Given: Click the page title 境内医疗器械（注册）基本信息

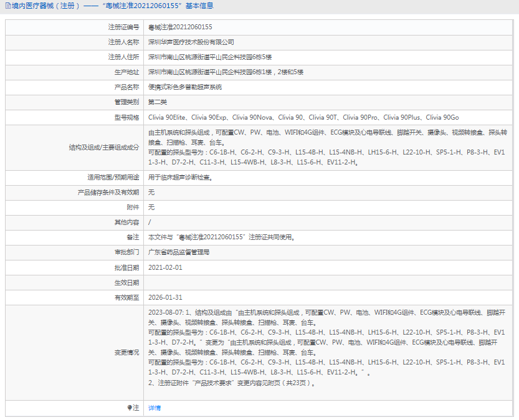Looking at the screenshot, I should click(x=112, y=6).
